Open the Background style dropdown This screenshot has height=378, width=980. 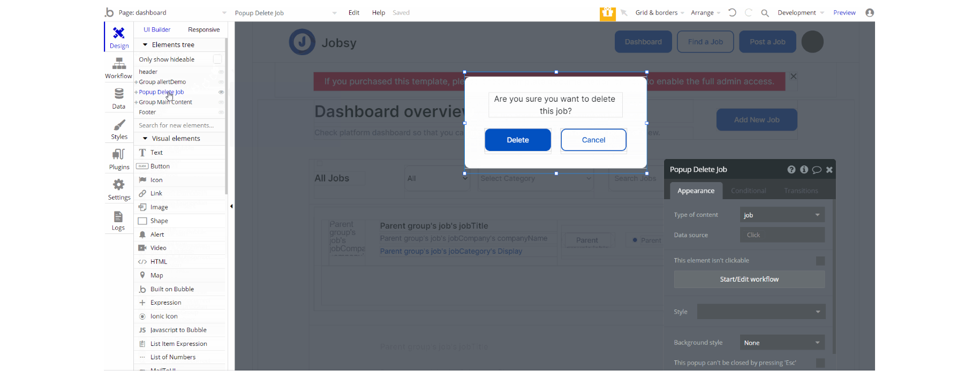pyautogui.click(x=782, y=343)
